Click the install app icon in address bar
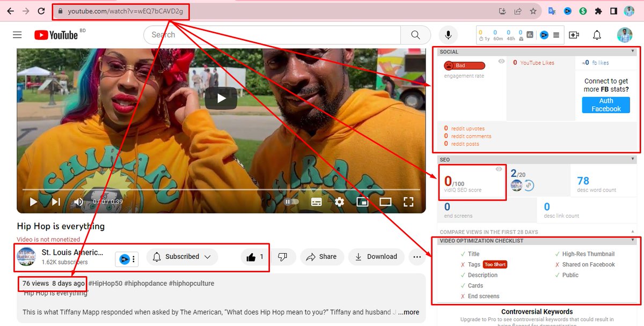 click(503, 11)
